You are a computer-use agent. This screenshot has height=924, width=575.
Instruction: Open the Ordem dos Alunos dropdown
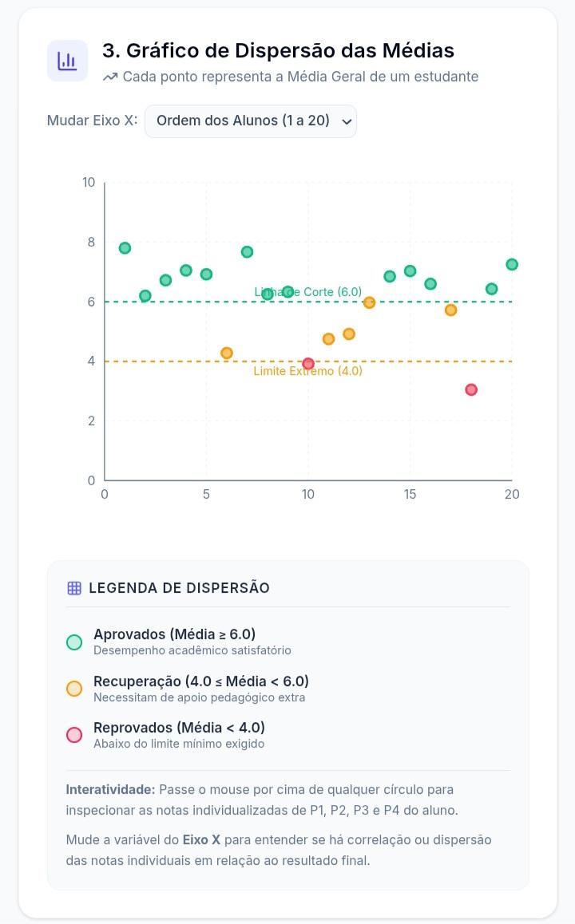coord(251,121)
